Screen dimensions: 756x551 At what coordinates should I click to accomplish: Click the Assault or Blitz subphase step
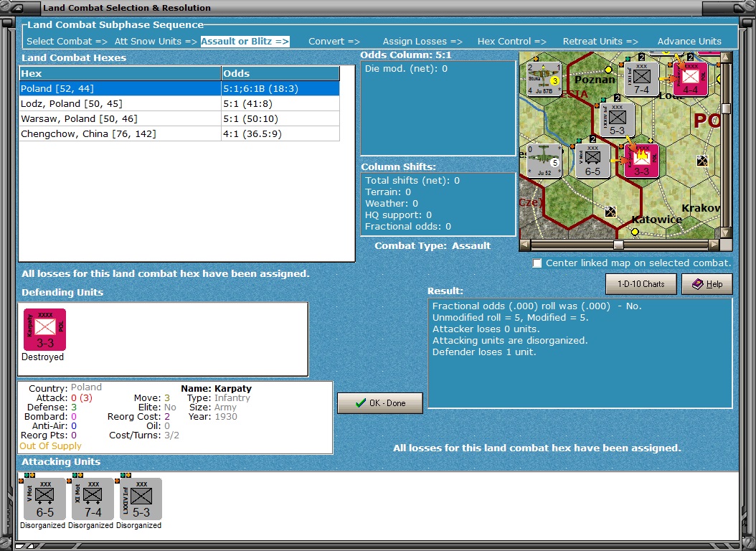click(245, 42)
